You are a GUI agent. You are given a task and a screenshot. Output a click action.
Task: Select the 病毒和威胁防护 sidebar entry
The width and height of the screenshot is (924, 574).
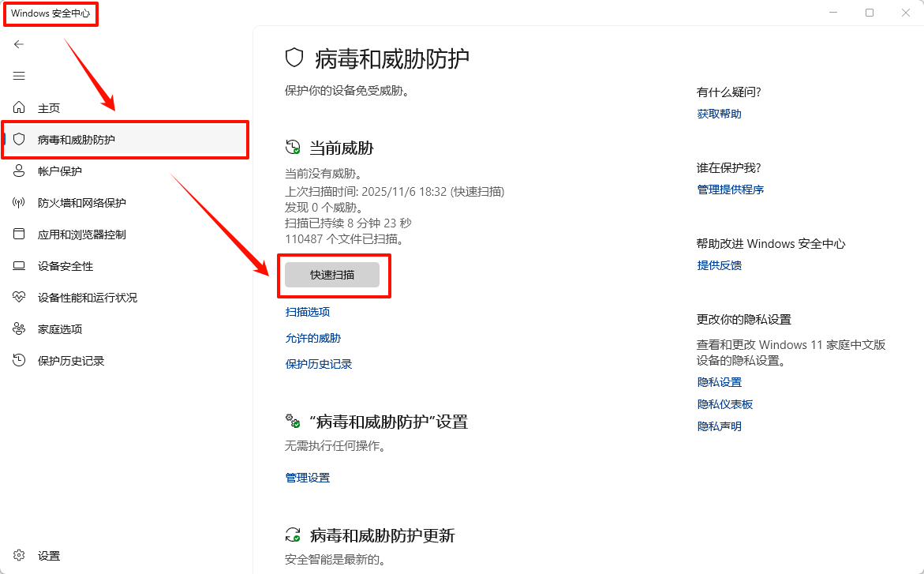click(78, 140)
